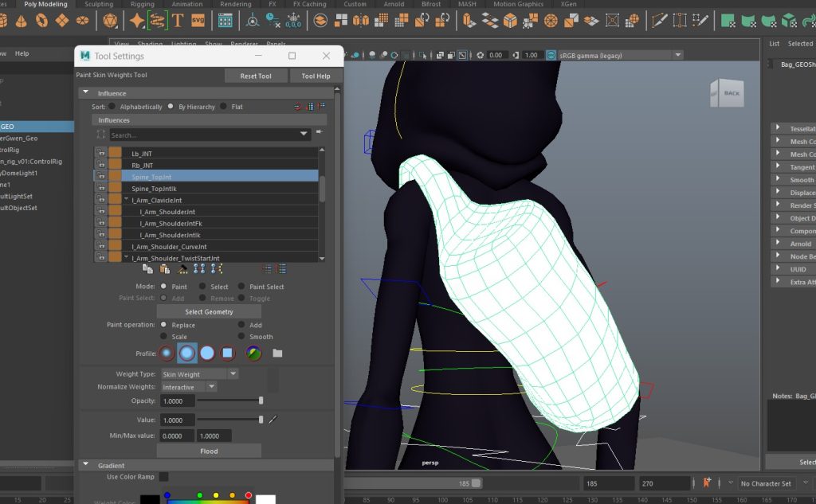Open the No Character Set dropdown
Viewport: 816px width, 504px height.
tap(806, 483)
